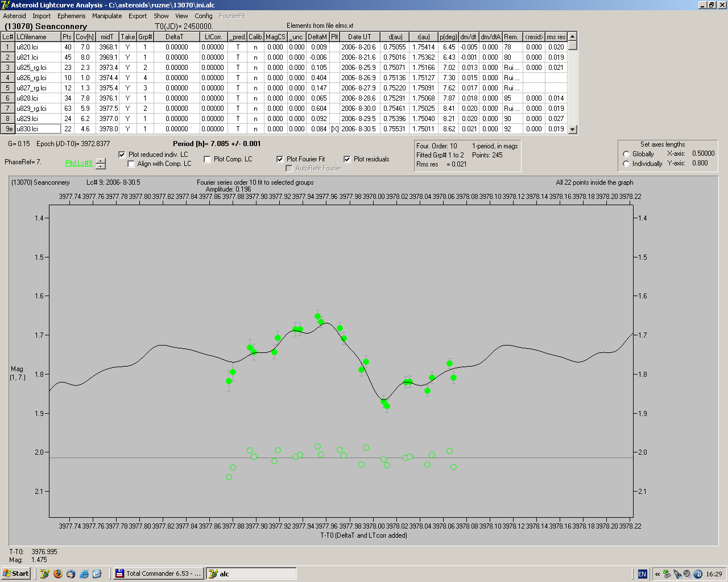Click the X-axis value 0.50000

click(703, 153)
